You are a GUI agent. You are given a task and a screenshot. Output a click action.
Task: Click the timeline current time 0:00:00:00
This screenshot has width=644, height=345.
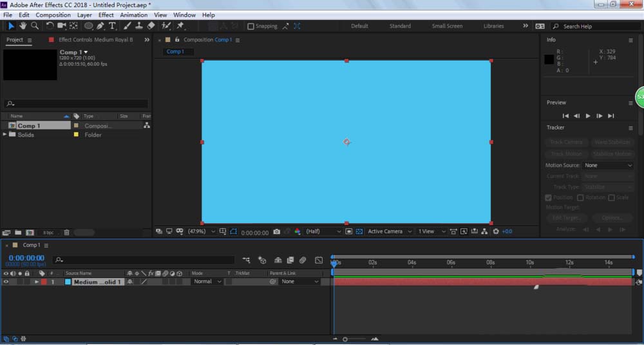pos(26,258)
